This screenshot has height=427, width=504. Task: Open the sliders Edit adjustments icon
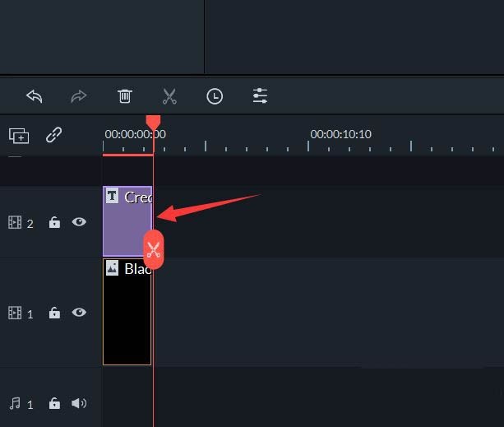(x=260, y=95)
